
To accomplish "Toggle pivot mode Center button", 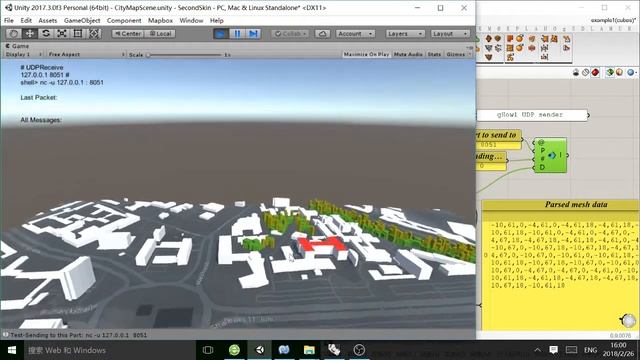I will tap(128, 33).
